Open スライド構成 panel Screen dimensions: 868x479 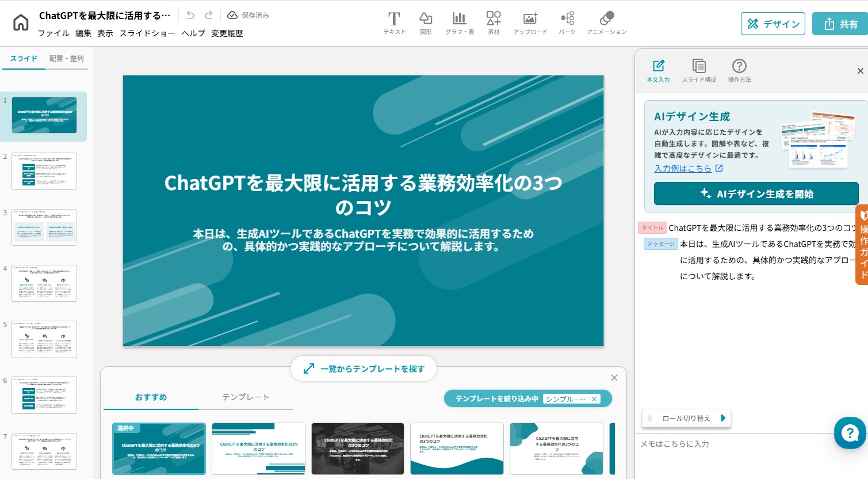click(x=699, y=71)
